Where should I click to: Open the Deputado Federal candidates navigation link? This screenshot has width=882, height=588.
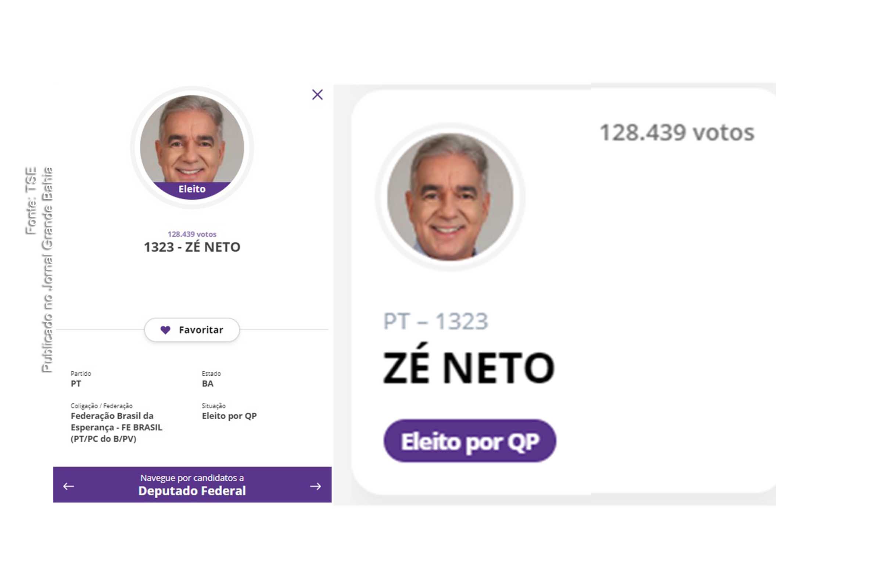point(192,491)
